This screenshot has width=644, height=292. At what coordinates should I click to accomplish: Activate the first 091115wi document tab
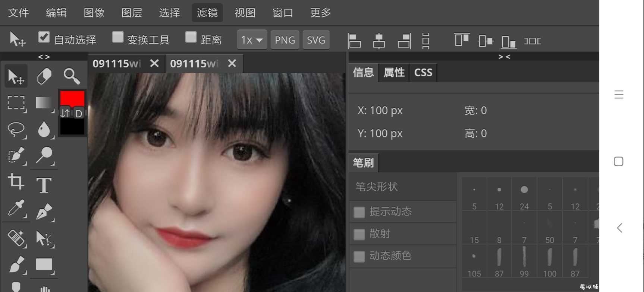coord(117,64)
